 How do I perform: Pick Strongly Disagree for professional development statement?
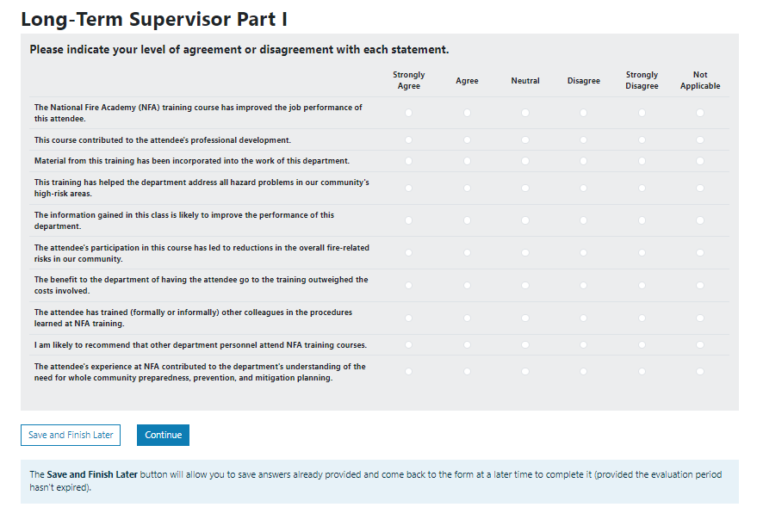(642, 139)
